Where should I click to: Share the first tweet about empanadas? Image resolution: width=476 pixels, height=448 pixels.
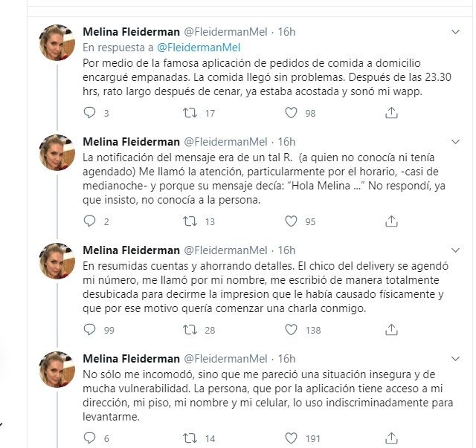tap(392, 113)
